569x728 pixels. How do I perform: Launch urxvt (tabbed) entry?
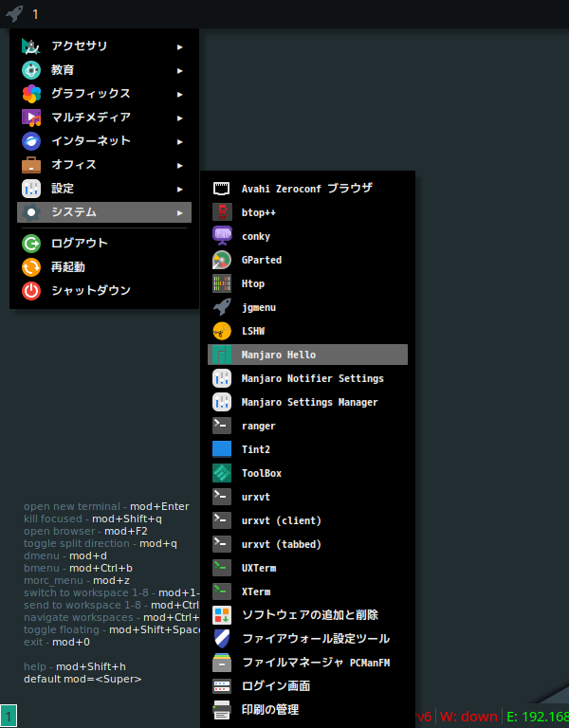pos(307,544)
